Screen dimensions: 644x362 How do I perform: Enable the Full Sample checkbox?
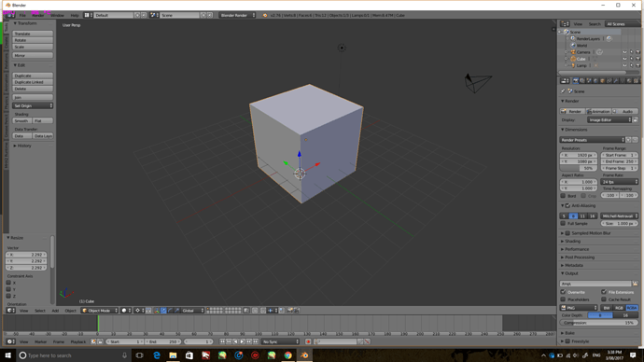[563, 223]
